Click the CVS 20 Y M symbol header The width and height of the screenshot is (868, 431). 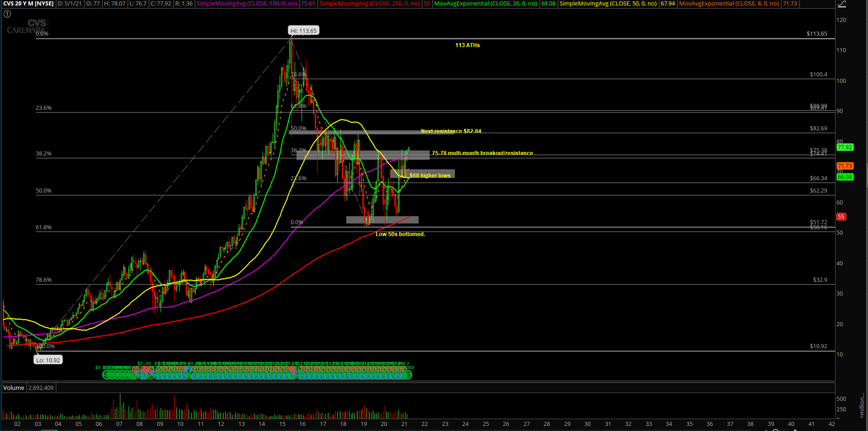click(28, 4)
